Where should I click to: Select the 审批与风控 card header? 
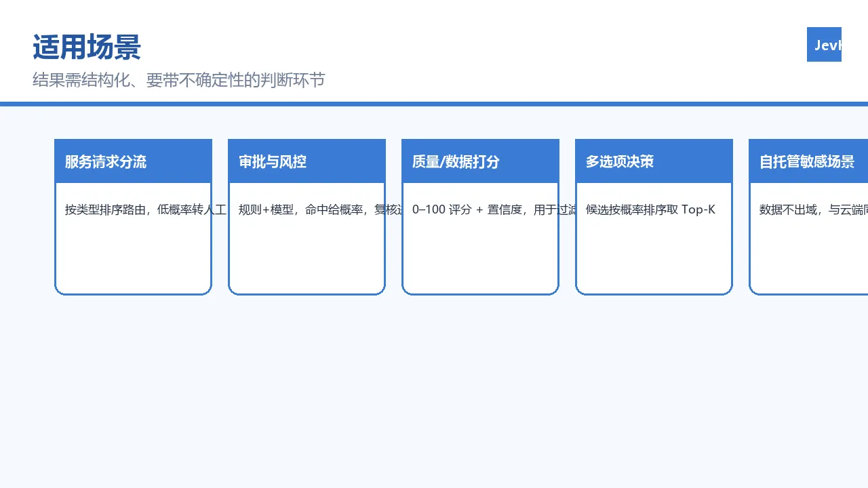click(307, 161)
